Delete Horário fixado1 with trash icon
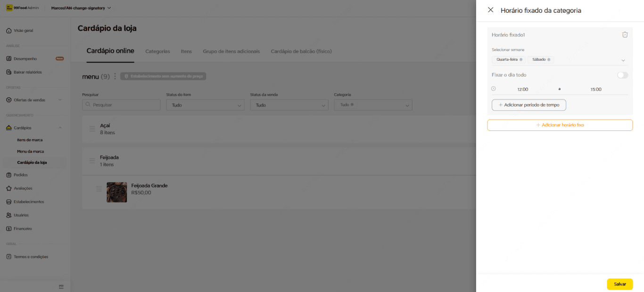The width and height of the screenshot is (644, 292). pyautogui.click(x=625, y=35)
